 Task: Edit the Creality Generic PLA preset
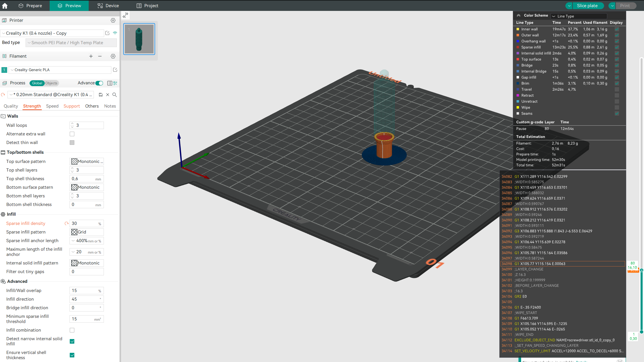click(115, 70)
